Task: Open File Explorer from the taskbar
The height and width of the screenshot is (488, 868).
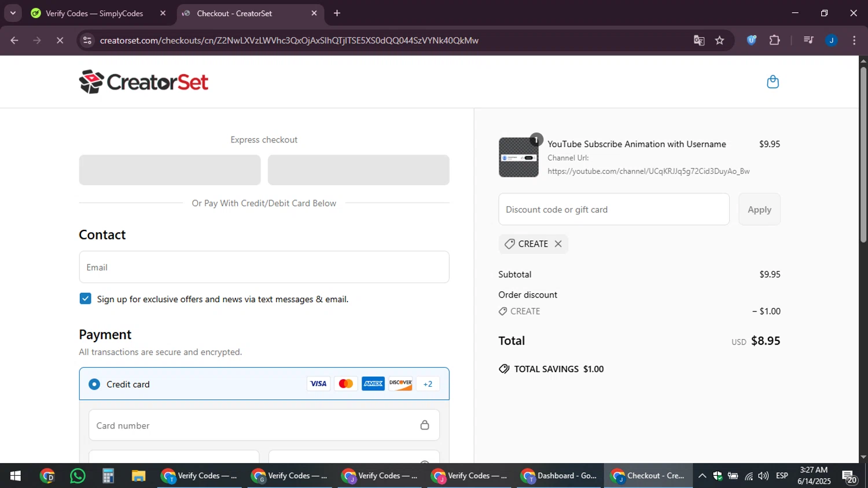Action: (x=138, y=476)
